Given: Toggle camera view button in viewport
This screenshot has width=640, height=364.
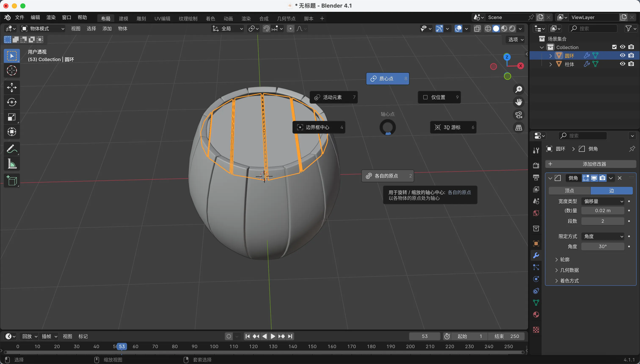Looking at the screenshot, I should click(x=519, y=115).
